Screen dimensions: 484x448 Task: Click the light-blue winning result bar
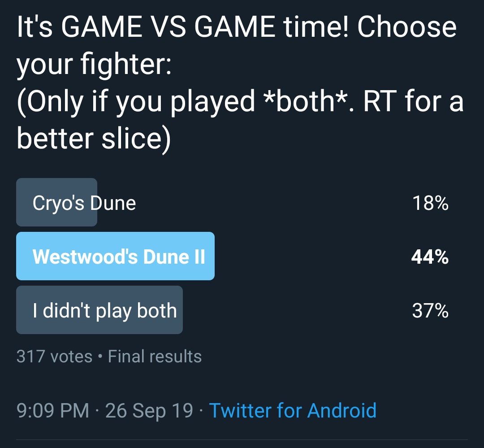coord(115,256)
